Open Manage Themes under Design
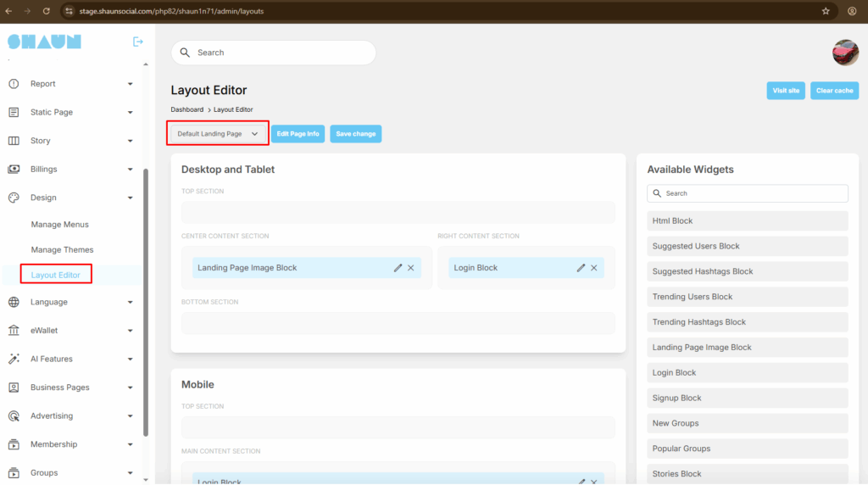This screenshot has height=485, width=868. [62, 250]
